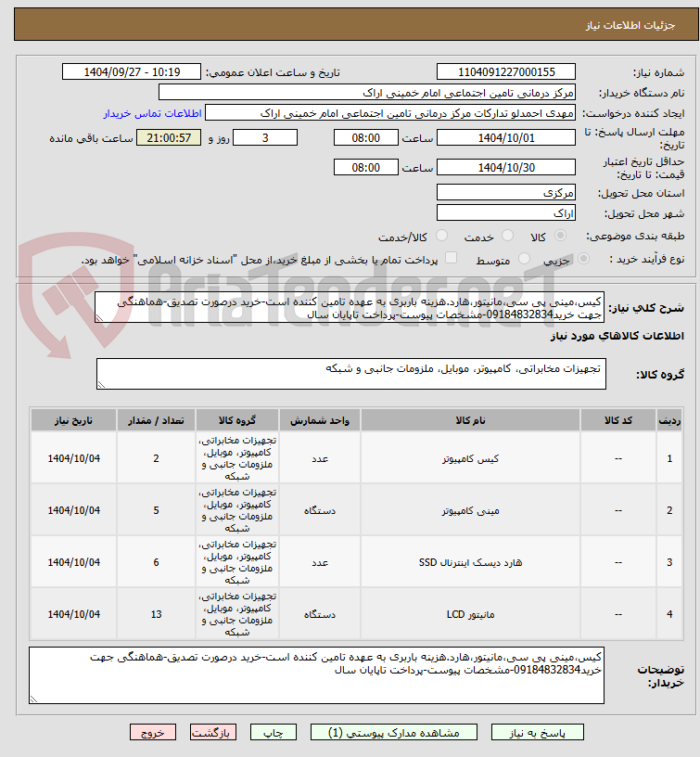Viewport: 700px width, 757px height.
Task: Select the جزیی purchase type radio
Action: tap(583, 259)
